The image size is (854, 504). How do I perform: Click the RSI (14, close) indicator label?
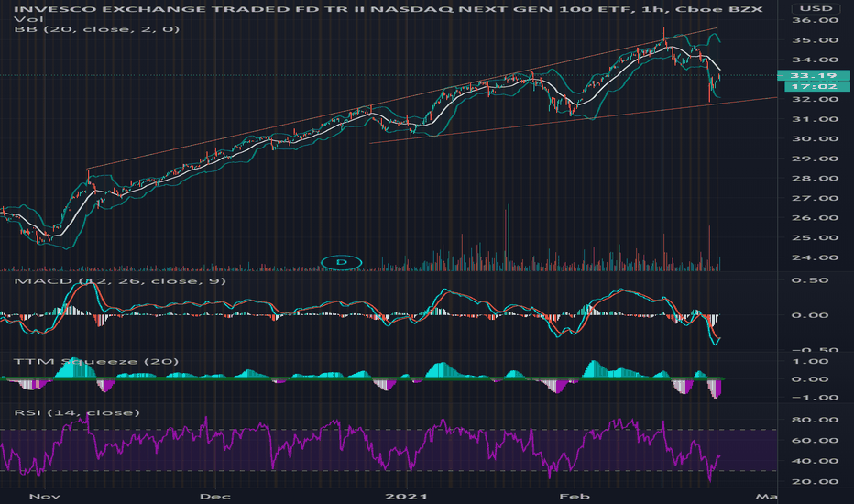(77, 412)
